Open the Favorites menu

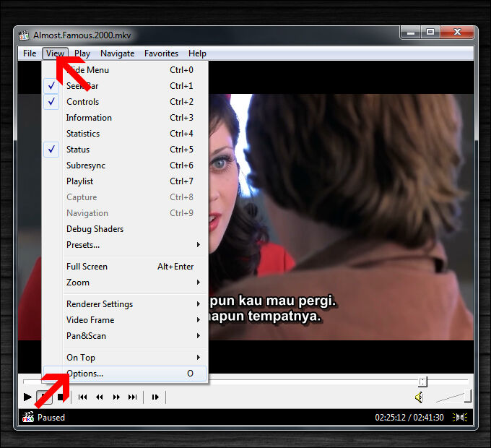click(161, 53)
